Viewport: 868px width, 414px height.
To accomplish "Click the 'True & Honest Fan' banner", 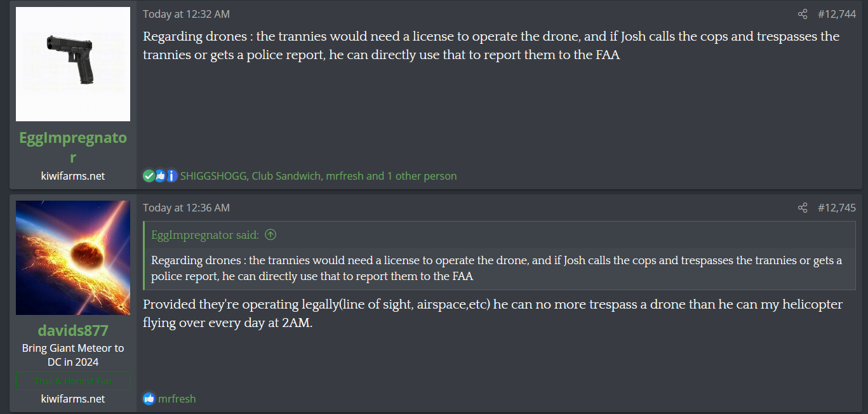I will point(73,381).
